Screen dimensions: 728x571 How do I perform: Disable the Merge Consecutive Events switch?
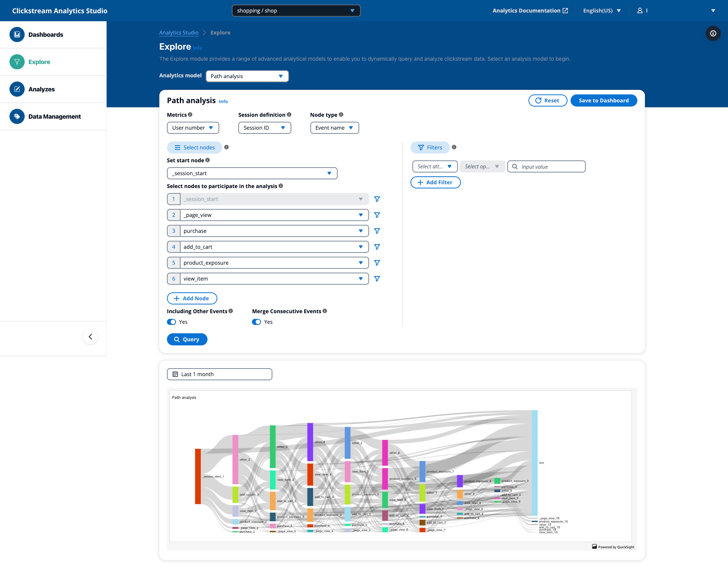coord(256,322)
